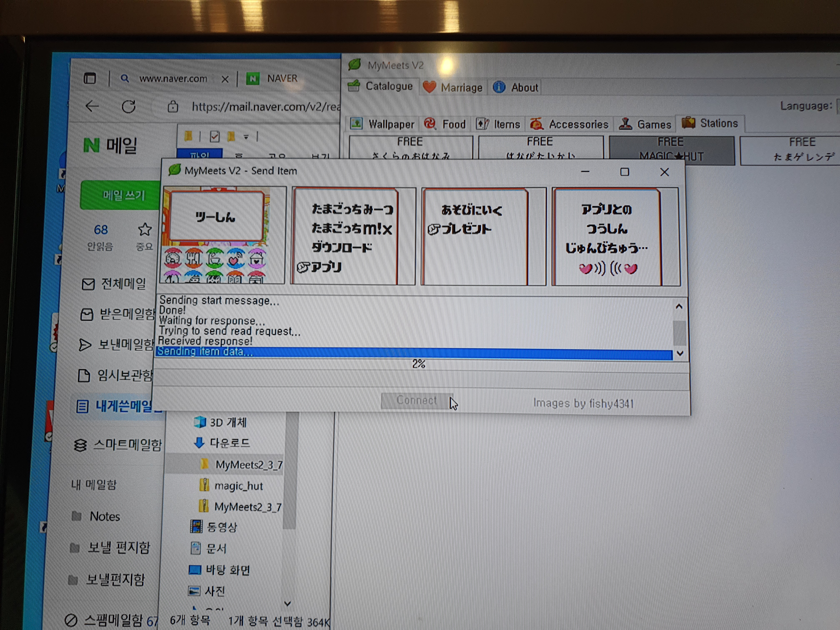Select 다운로드 in File Explorer tree
The width and height of the screenshot is (840, 630).
pyautogui.click(x=222, y=443)
